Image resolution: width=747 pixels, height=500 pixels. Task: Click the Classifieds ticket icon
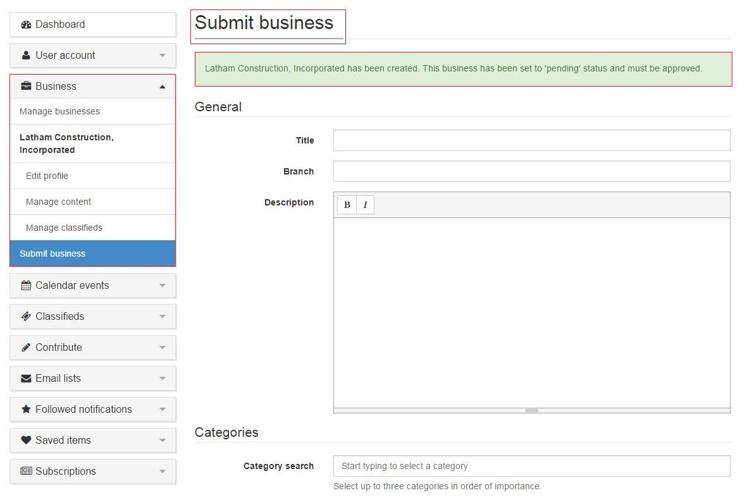point(26,316)
